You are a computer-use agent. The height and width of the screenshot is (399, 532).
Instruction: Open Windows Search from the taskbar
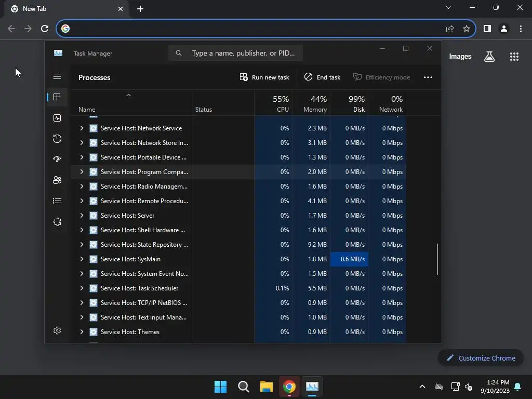pos(243,387)
